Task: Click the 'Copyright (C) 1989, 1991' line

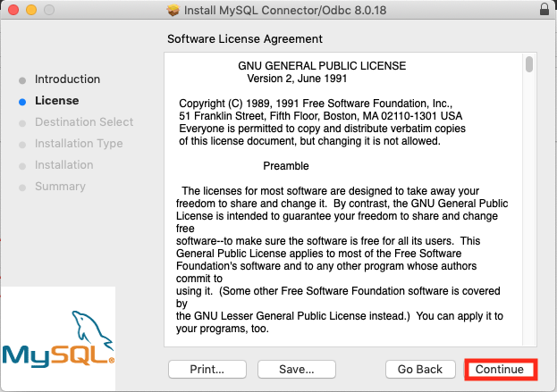Action: coord(316,104)
